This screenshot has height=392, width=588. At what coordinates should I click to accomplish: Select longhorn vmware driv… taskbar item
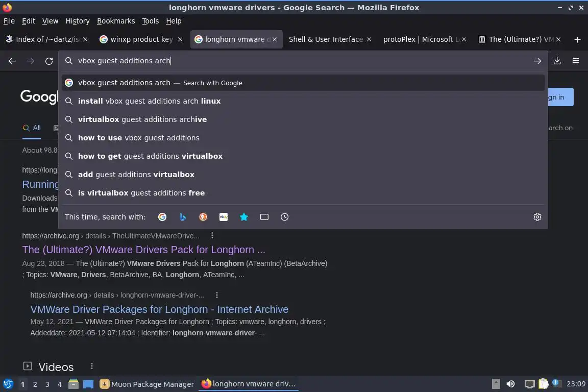(249, 384)
